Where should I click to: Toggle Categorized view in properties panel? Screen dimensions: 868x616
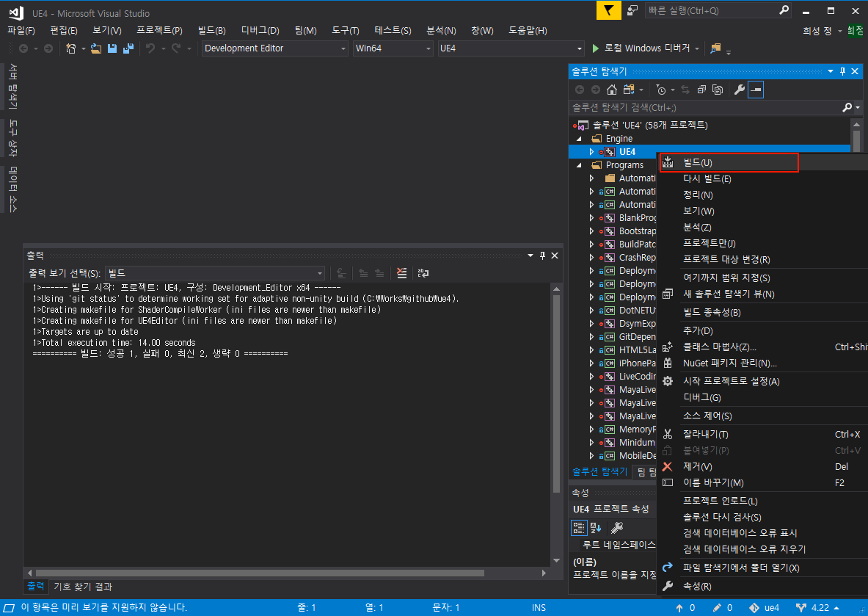coord(578,528)
